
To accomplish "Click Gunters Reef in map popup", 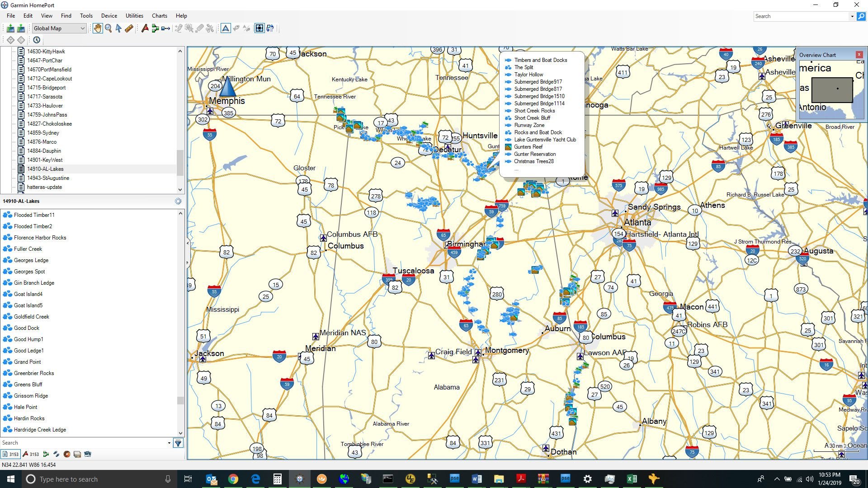I will point(528,147).
